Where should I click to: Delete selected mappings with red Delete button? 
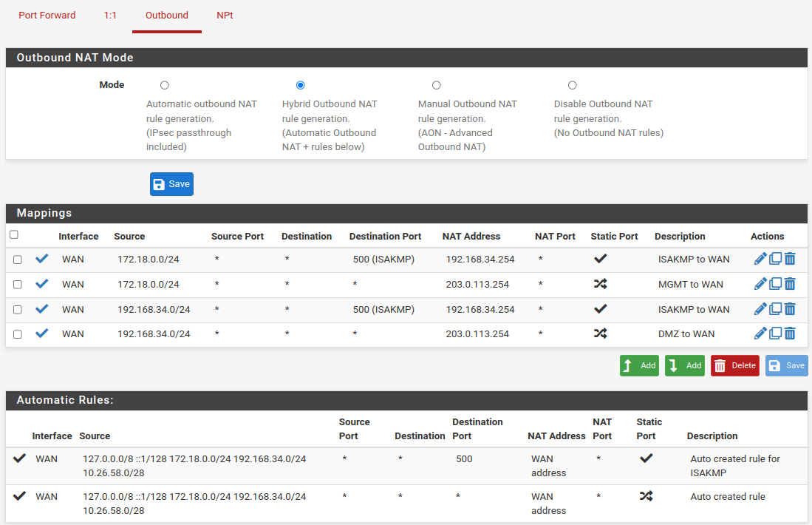[735, 365]
